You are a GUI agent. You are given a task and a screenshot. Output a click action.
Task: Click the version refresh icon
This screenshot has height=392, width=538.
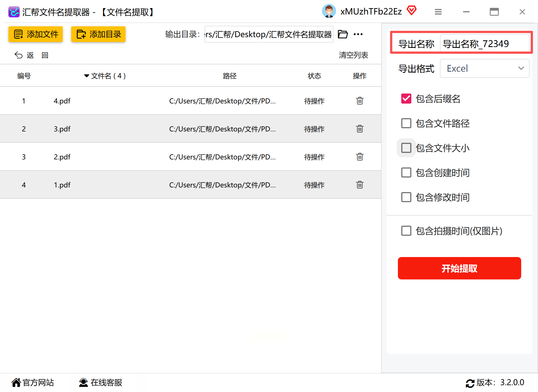click(x=470, y=383)
